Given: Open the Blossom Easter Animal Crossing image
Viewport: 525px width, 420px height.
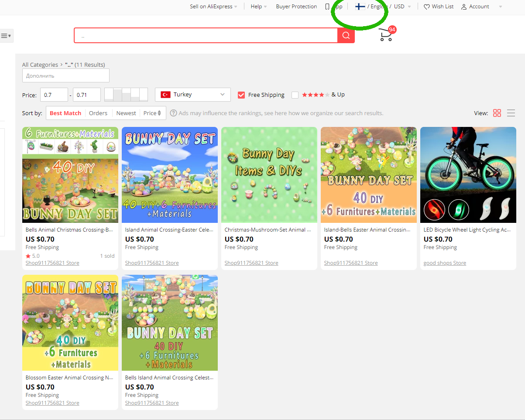Looking at the screenshot, I should [x=70, y=323].
